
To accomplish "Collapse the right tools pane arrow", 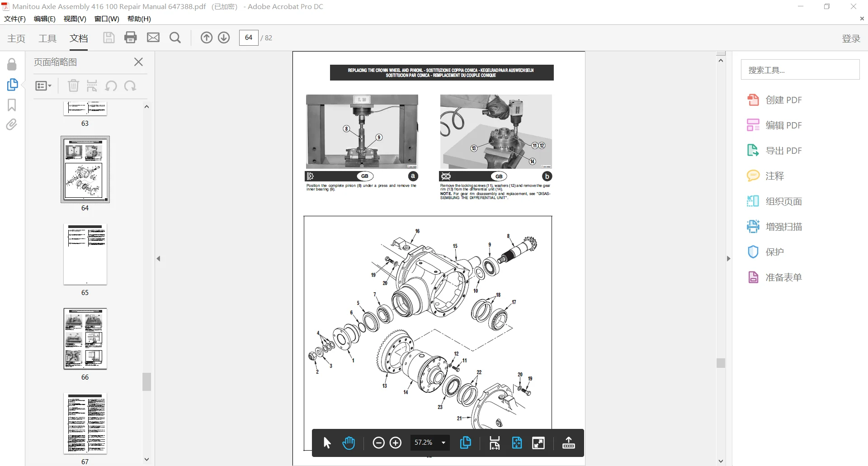I will 728,259.
